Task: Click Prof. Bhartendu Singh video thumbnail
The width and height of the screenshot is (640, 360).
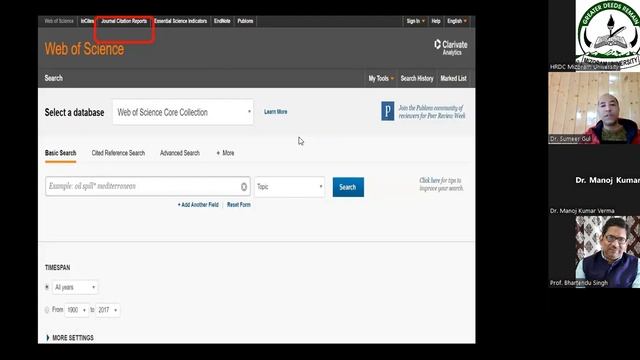Action: (594, 252)
